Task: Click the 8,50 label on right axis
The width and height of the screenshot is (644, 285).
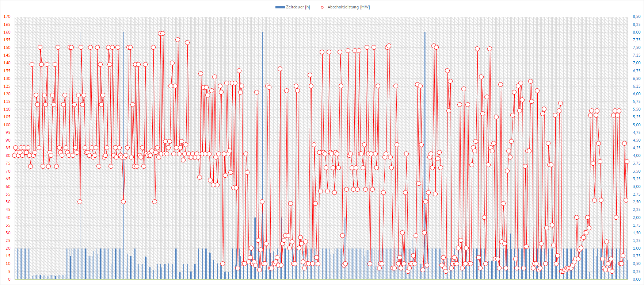Action: tap(636, 17)
